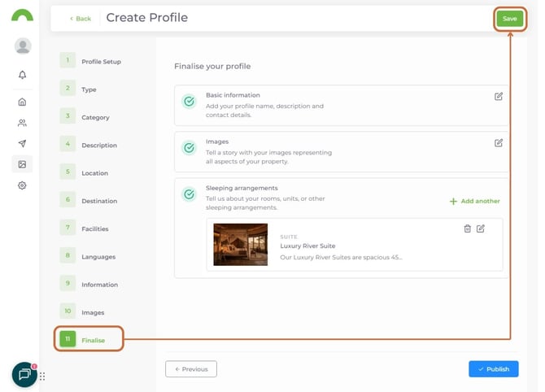Switch to step 5 Location
Image resolution: width=545 pixels, height=392 pixels.
pyautogui.click(x=94, y=173)
